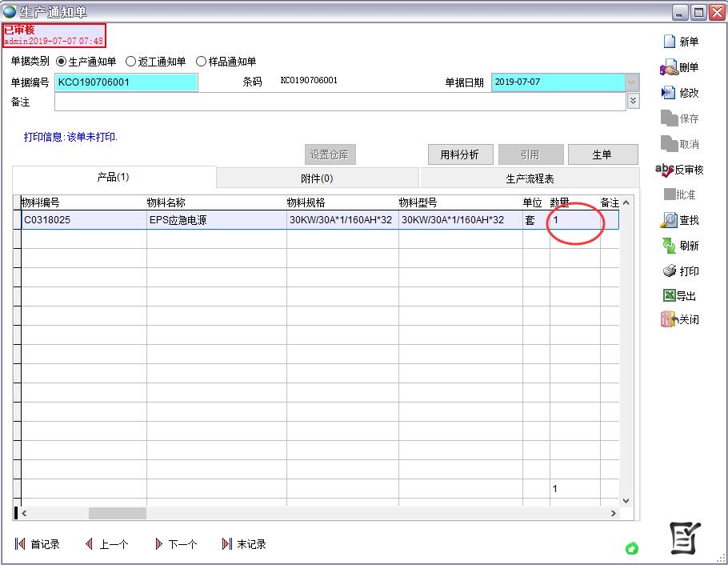728x565 pixels.
Task: Select the 生产通知单 radio button
Action: tap(62, 62)
